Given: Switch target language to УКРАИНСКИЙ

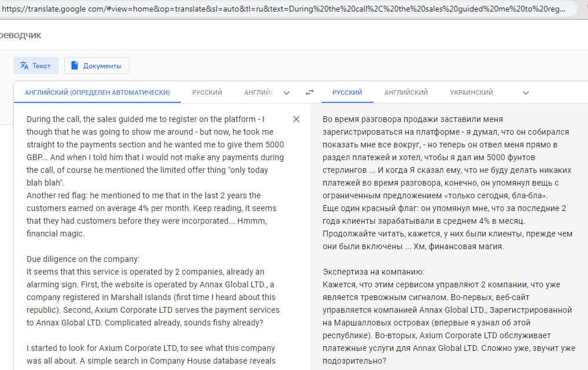Looking at the screenshot, I should (x=471, y=92).
